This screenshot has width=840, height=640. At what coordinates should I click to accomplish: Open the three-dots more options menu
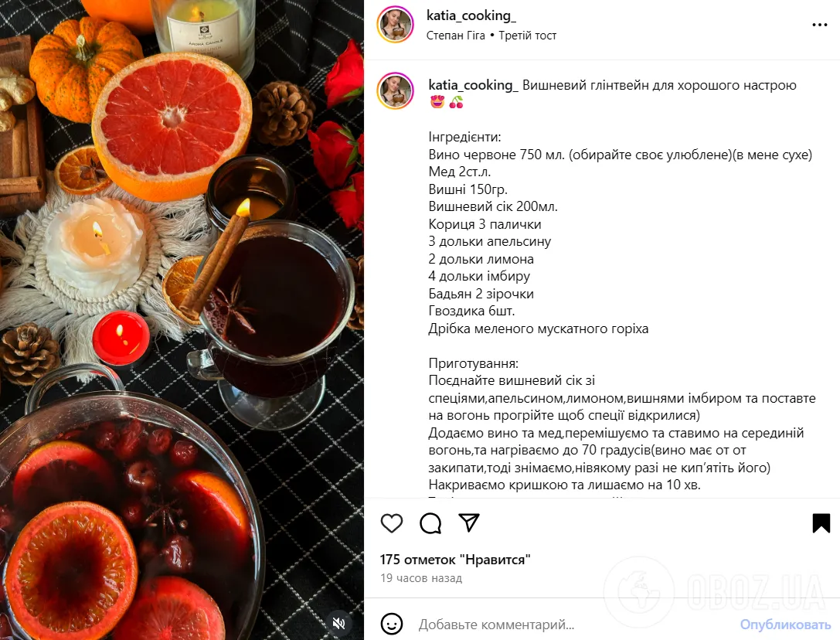pos(820,26)
